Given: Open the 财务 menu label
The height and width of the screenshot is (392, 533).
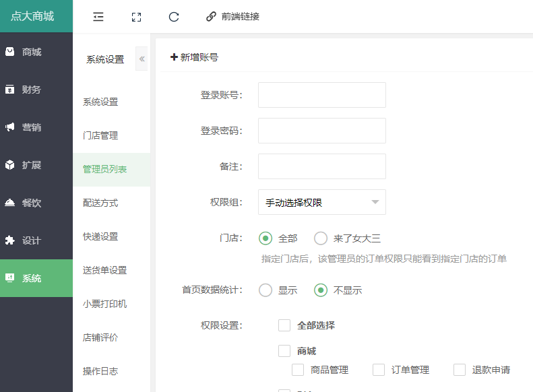Looking at the screenshot, I should point(32,90).
